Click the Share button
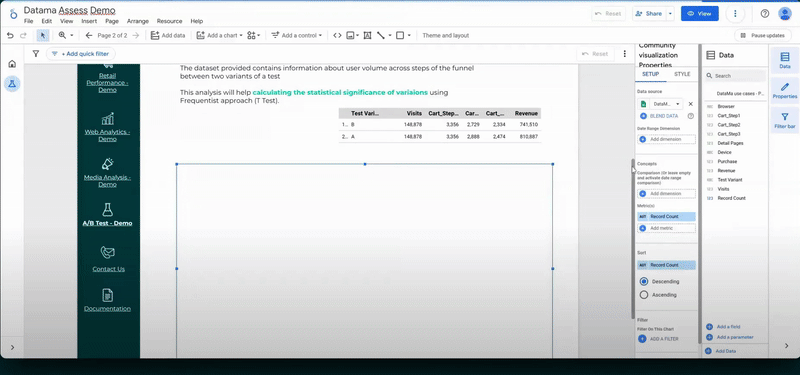The height and width of the screenshot is (375, 800). (649, 14)
